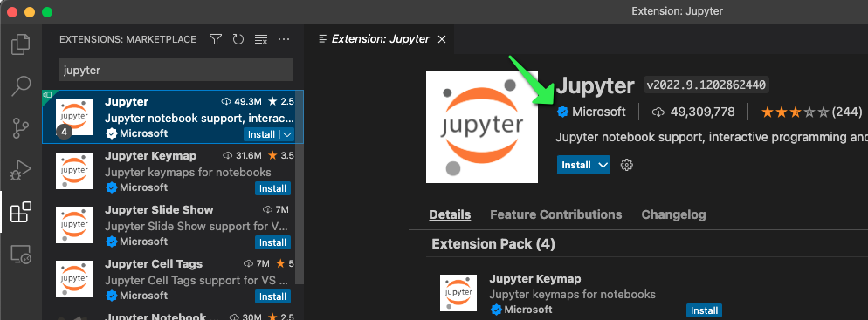Screen dimensions: 868x320
Task: Install Jupyter from the details page
Action: pos(576,165)
